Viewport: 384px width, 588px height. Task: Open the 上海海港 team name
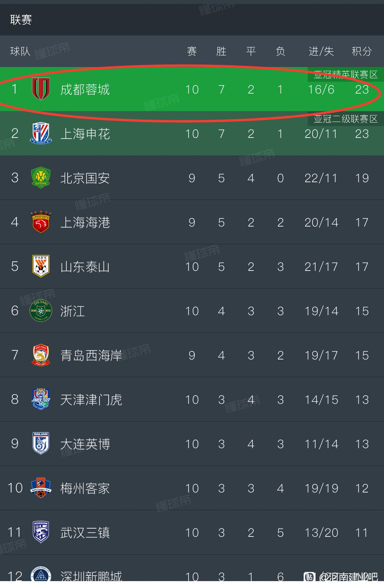(x=85, y=222)
